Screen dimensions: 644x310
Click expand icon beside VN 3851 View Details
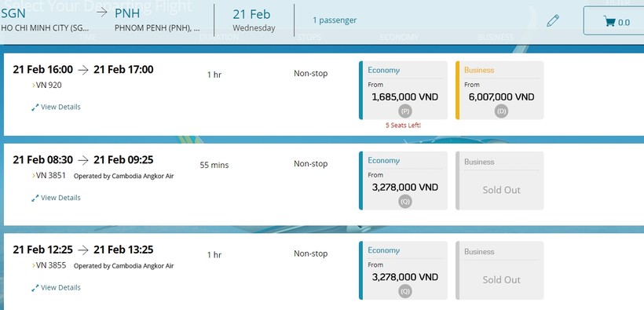pyautogui.click(x=35, y=198)
